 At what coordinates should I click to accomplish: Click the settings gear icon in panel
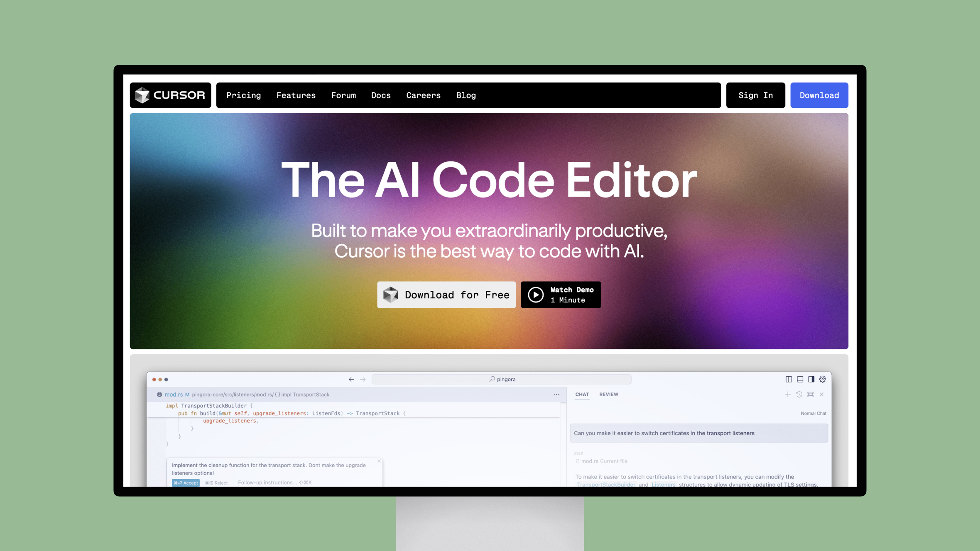point(823,380)
